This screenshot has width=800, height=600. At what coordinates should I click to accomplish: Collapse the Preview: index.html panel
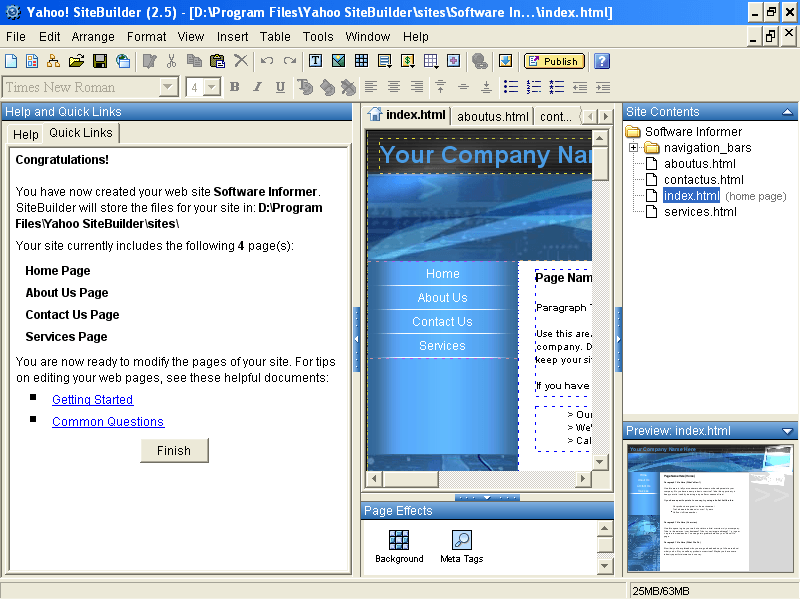(x=787, y=431)
